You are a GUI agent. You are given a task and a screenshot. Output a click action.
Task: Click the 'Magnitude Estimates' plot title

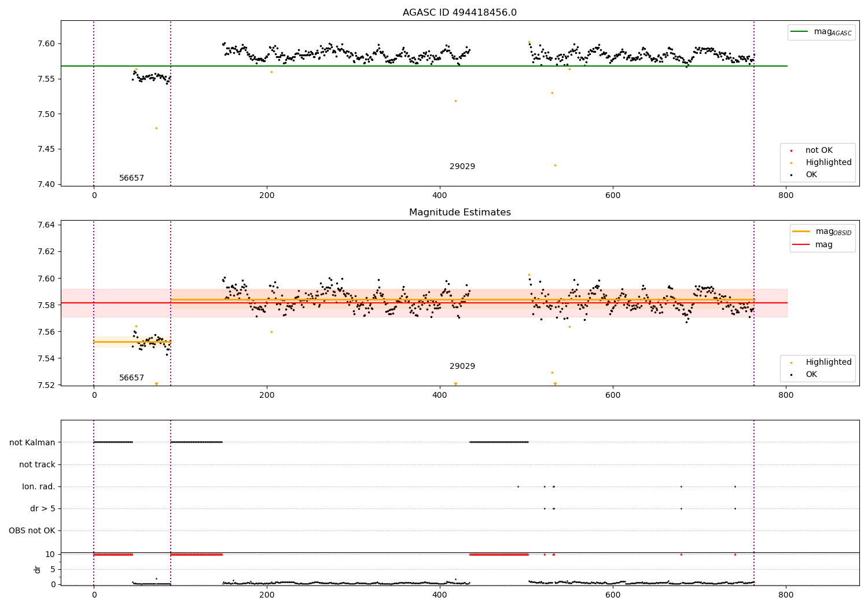click(459, 213)
